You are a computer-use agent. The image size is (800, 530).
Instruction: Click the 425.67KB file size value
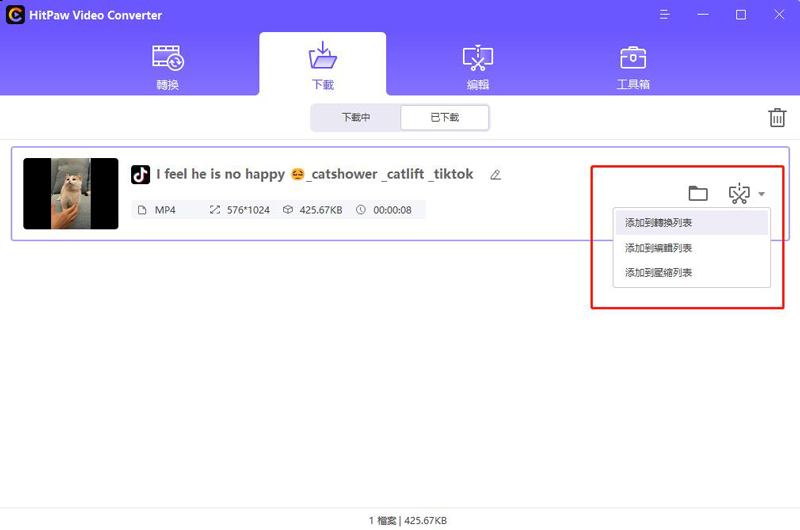click(x=320, y=210)
